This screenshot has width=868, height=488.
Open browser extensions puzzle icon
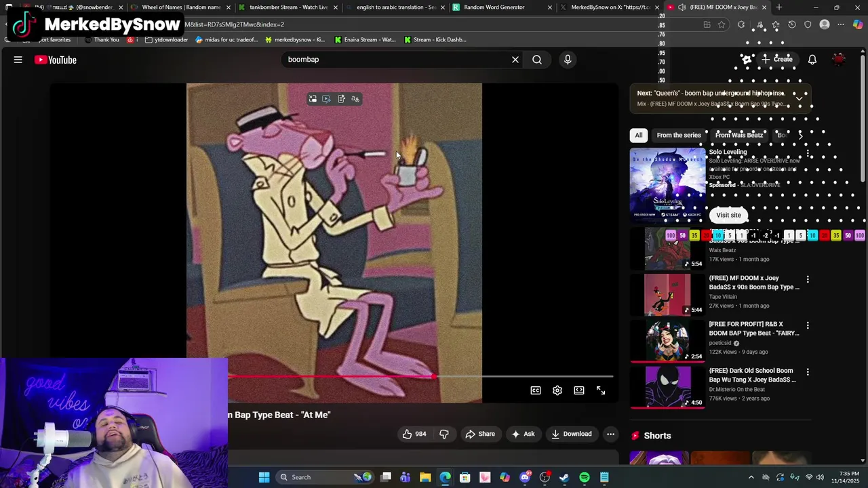point(741,24)
